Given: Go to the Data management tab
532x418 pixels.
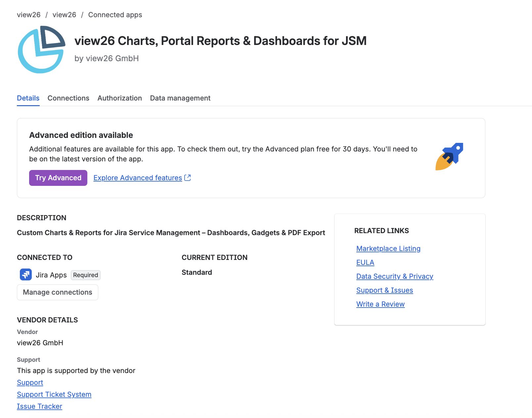Looking at the screenshot, I should pos(180,98).
